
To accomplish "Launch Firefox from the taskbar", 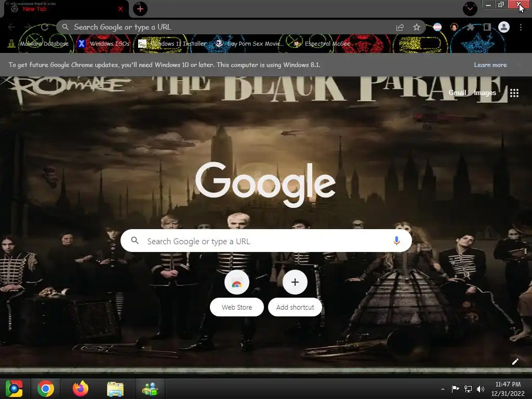I will point(81,389).
